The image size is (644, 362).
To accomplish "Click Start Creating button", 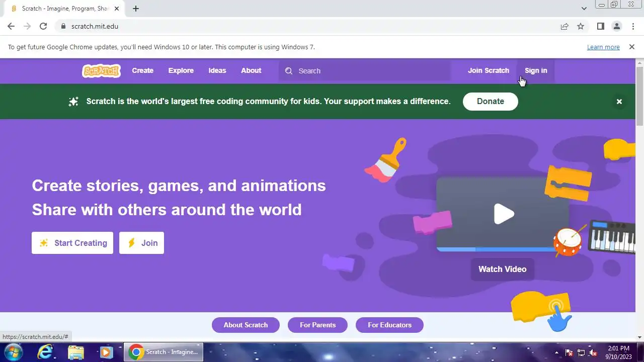I will point(72,243).
